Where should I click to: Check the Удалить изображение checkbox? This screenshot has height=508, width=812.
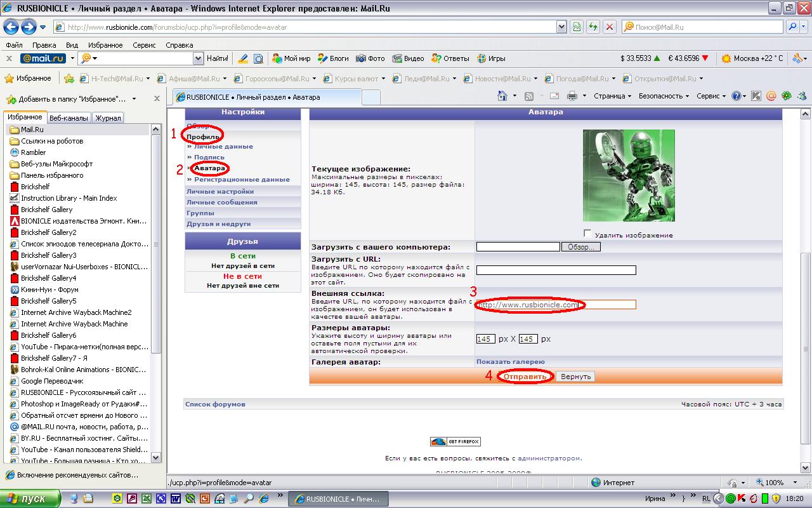[587, 234]
